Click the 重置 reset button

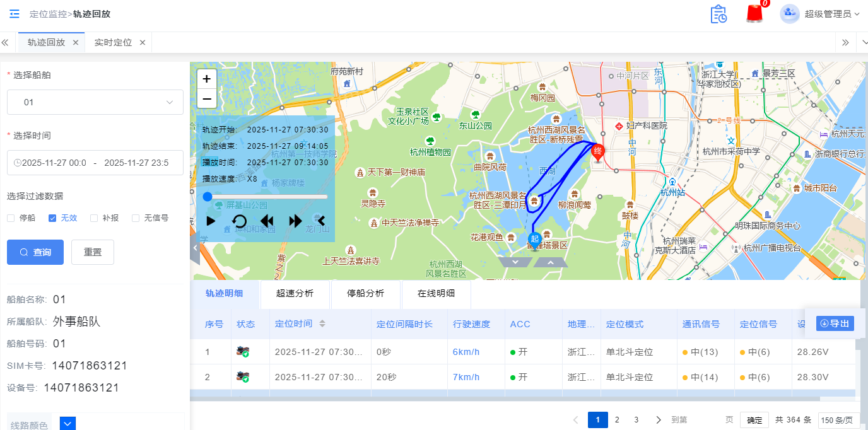[93, 252]
